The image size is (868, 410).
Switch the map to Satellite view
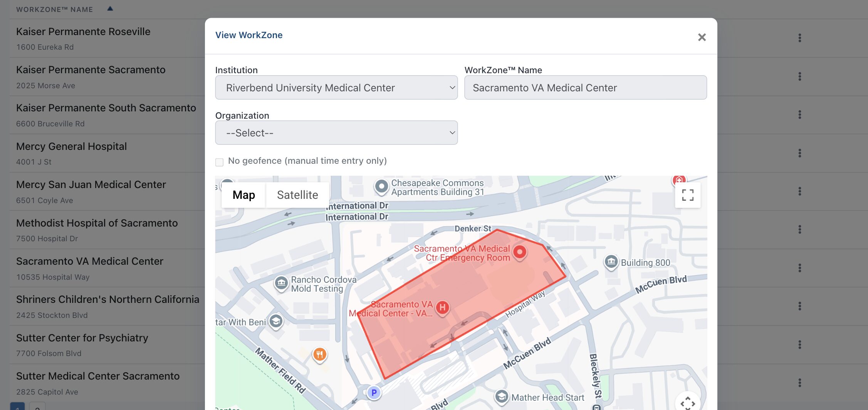(297, 195)
